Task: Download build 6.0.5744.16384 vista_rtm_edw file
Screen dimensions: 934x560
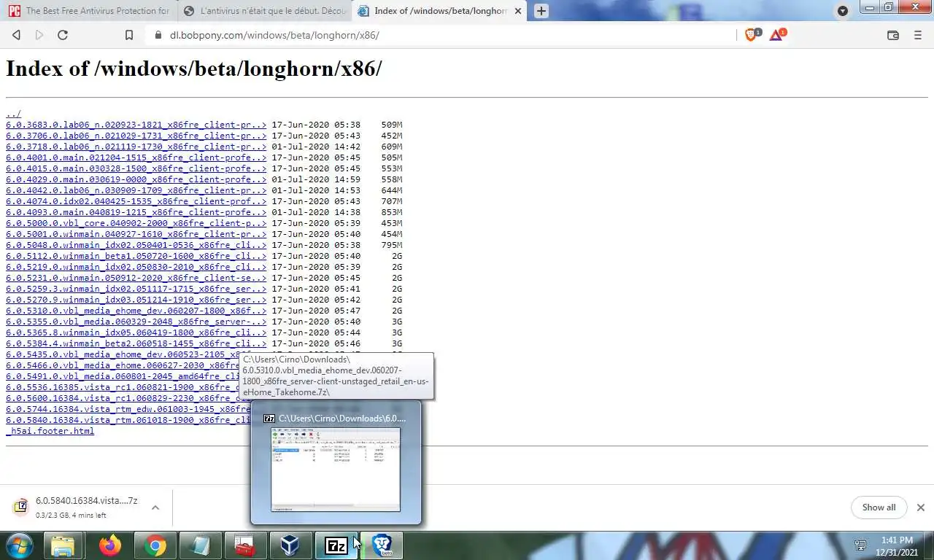Action: point(128,409)
